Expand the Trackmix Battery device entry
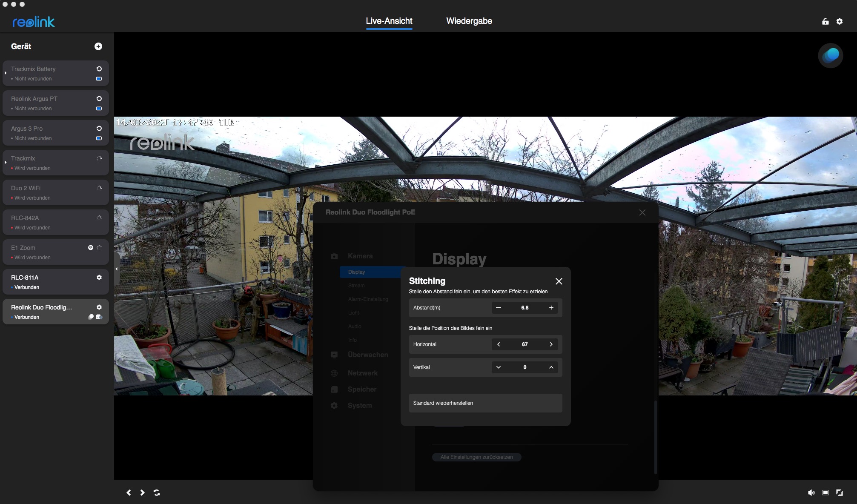 pos(6,73)
